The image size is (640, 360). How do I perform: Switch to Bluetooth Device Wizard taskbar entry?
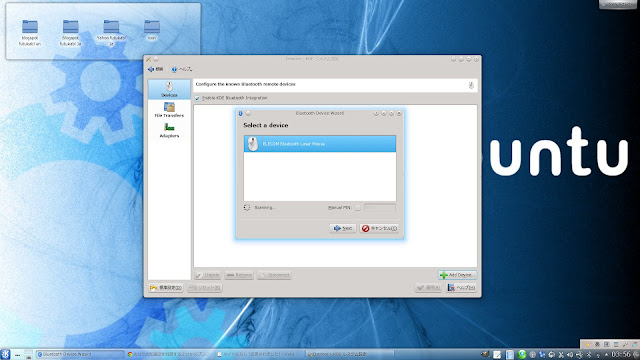80,354
